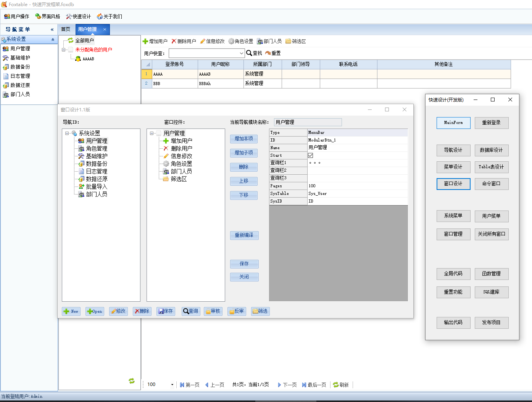Screen dimensions: 532x402
Task: Go to 下一页 in pagination bar
Action: tap(287, 385)
